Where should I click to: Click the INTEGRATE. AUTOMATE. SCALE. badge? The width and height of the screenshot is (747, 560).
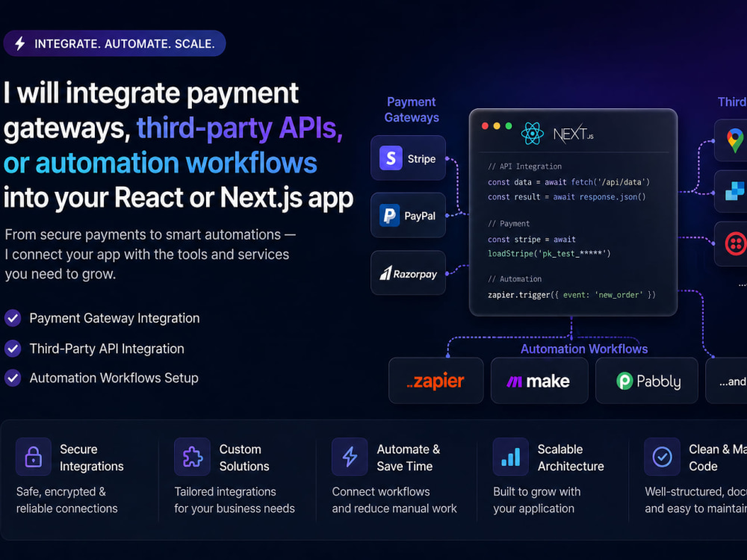pos(114,43)
